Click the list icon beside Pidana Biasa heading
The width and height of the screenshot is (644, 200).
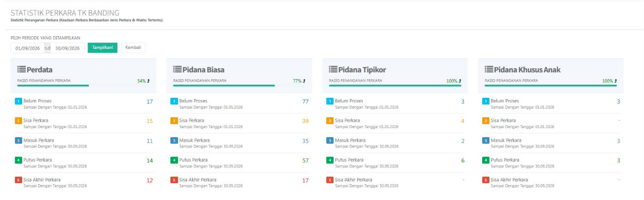coord(178,69)
